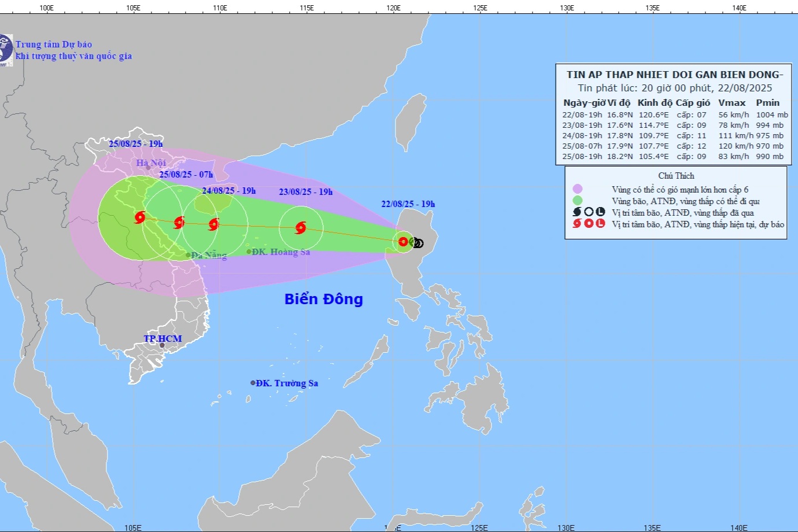Click the Biển Đông sea label
The width and height of the screenshot is (798, 532).
click(x=323, y=299)
